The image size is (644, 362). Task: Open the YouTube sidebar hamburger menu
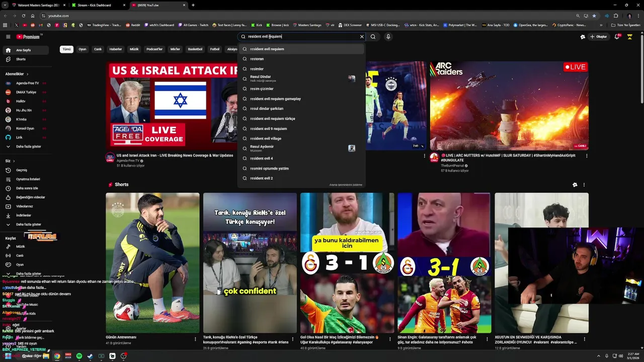tap(8, 37)
